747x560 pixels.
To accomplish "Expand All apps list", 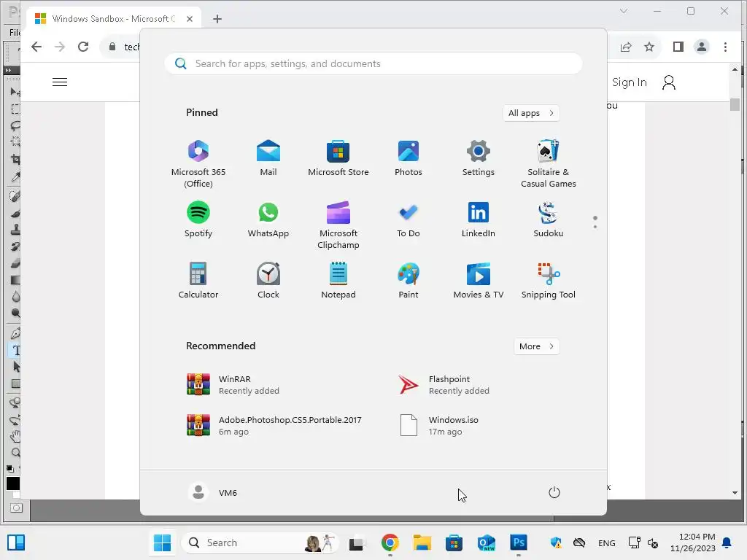I will click(x=531, y=113).
